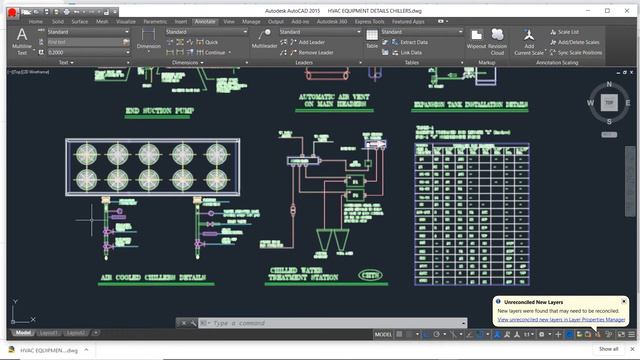Click Quick dimension tool
This screenshot has height=360, width=640.
(207, 42)
